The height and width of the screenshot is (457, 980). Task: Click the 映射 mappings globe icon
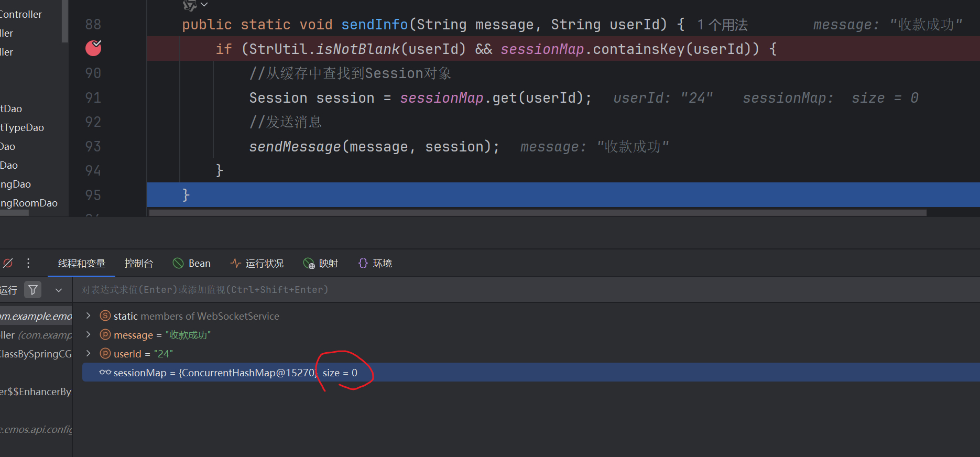point(309,264)
